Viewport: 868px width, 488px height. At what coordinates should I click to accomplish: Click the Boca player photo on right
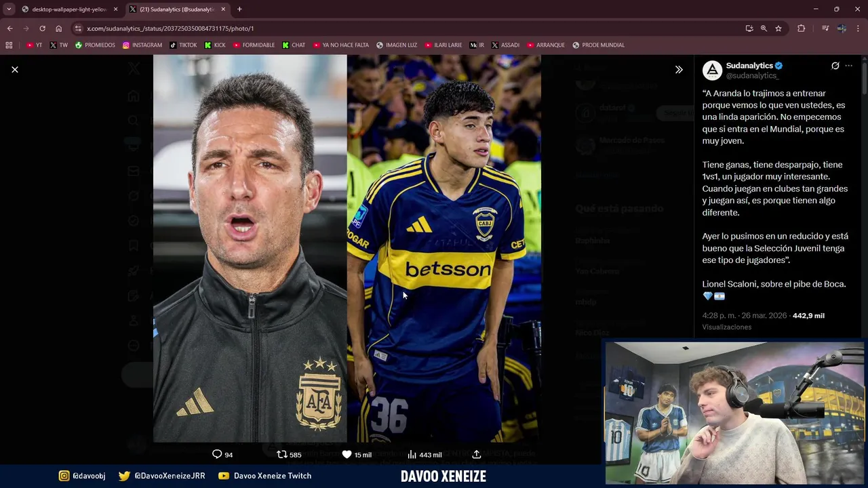point(443,248)
